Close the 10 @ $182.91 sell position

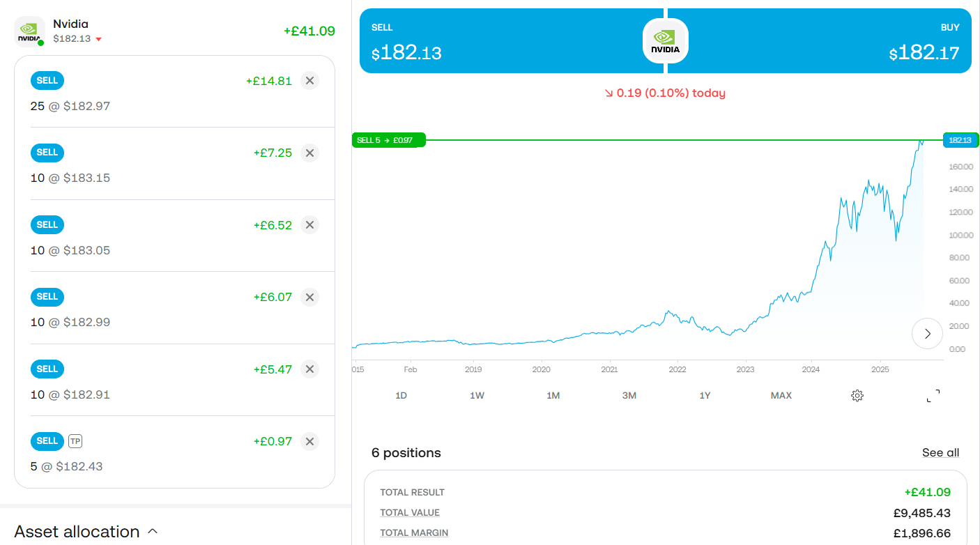[x=310, y=369]
